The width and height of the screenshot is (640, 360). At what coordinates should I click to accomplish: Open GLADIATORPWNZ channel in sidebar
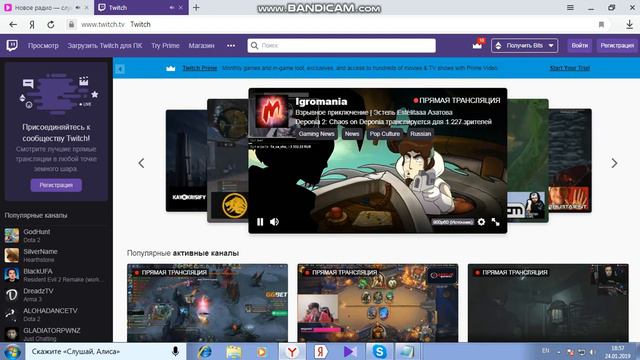(x=56, y=334)
